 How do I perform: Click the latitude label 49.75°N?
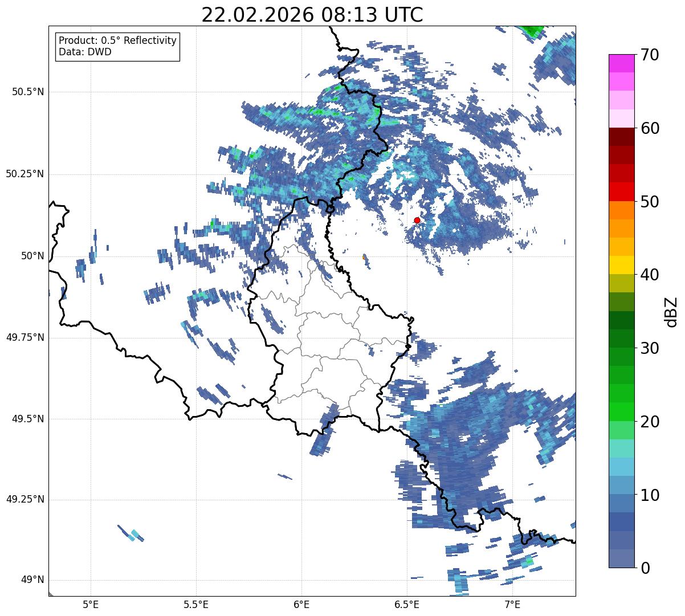(x=25, y=337)
